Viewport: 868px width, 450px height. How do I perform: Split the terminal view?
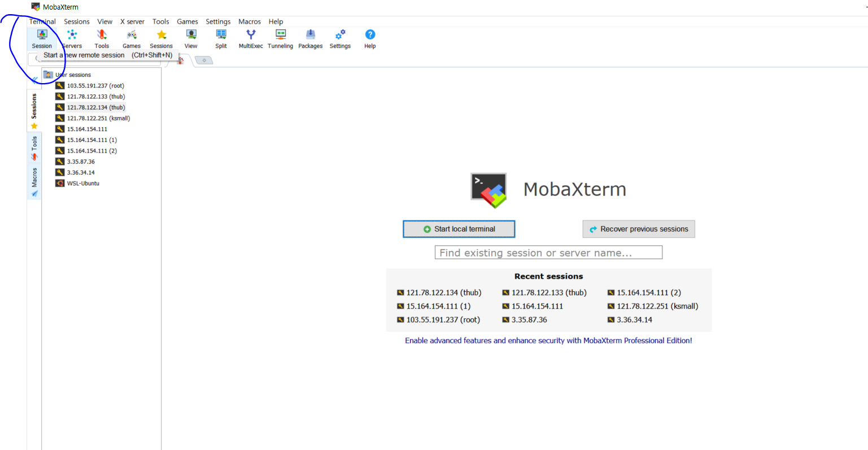pyautogui.click(x=221, y=38)
